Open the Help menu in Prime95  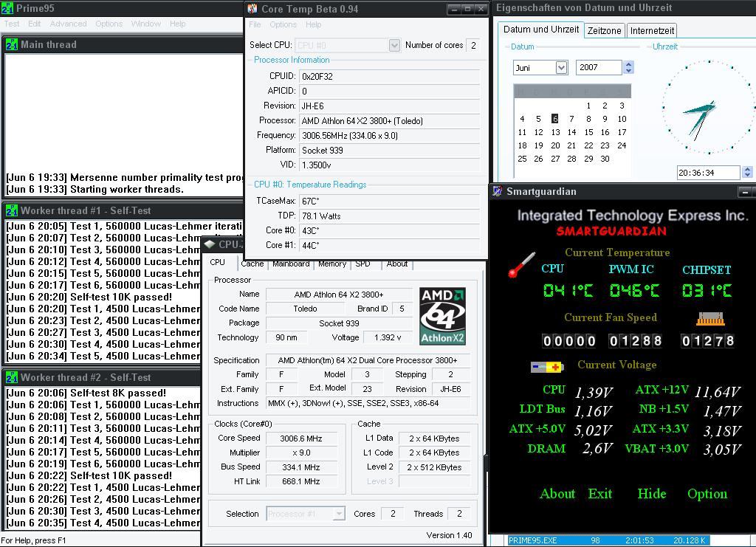click(x=177, y=24)
